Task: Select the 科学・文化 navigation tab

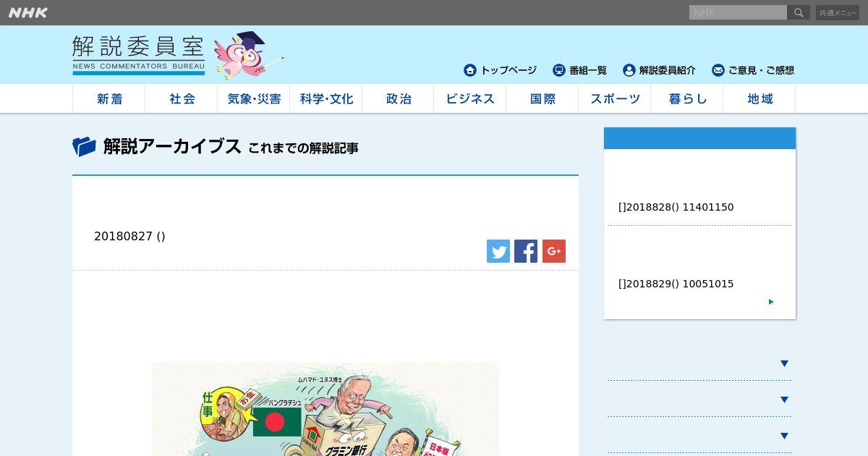Action: 326,98
